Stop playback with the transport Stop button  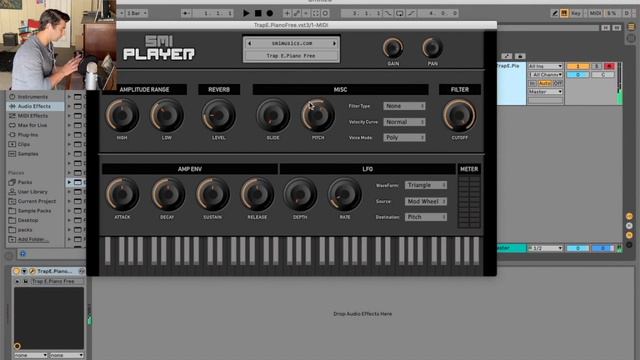pos(258,13)
